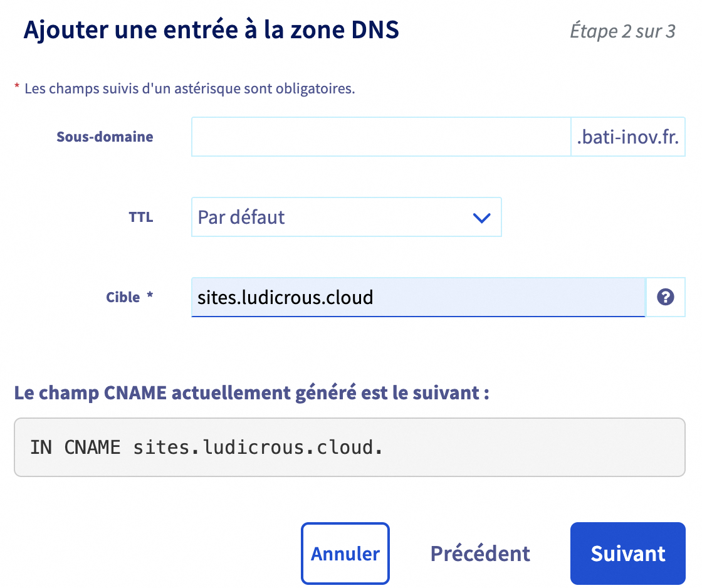Click the asterisk beside the Cible label
Viewport: 702px width, 588px height.
pos(150,296)
